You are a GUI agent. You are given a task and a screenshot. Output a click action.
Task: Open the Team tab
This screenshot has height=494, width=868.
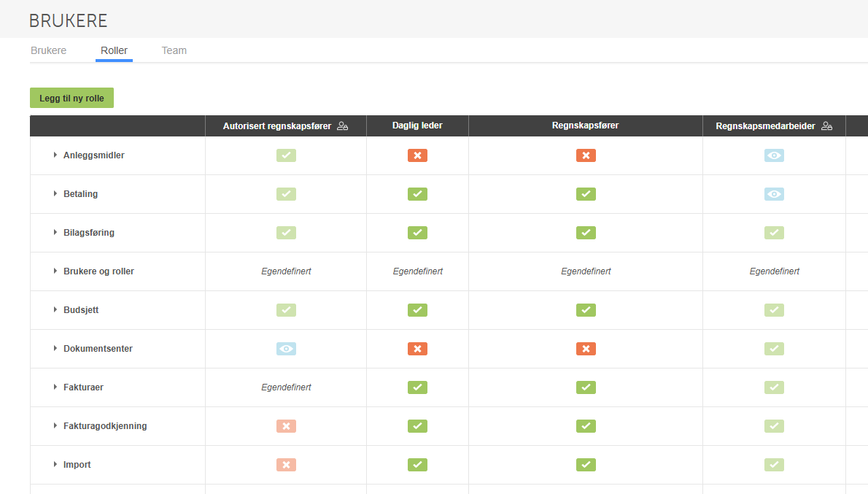tap(174, 50)
